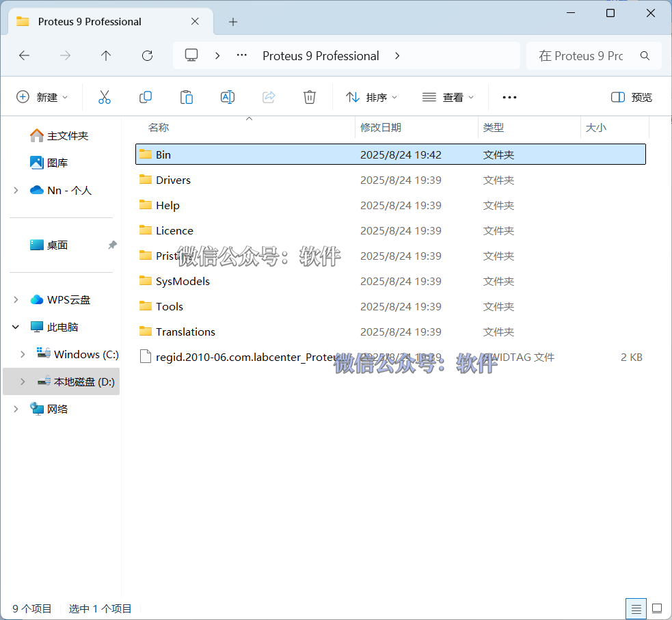Click the chevron after the PC icon
Image resolution: width=672 pixels, height=620 pixels.
click(x=217, y=55)
